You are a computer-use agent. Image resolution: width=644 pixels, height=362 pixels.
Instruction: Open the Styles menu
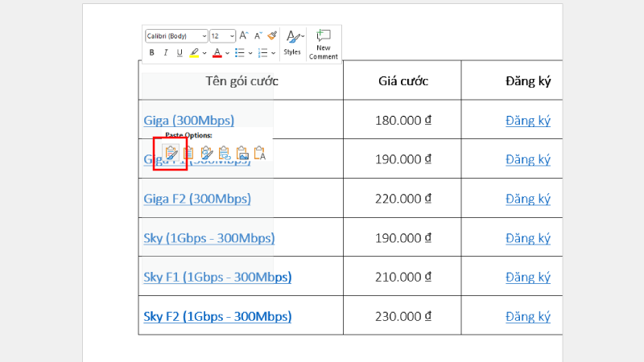point(292,42)
